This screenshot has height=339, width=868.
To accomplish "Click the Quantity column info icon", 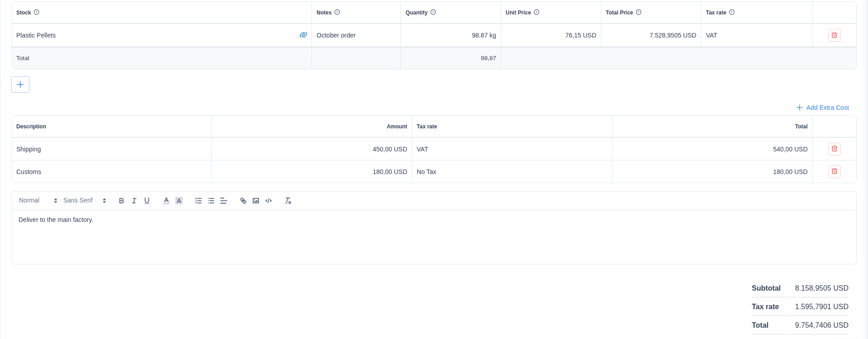I will tap(433, 12).
